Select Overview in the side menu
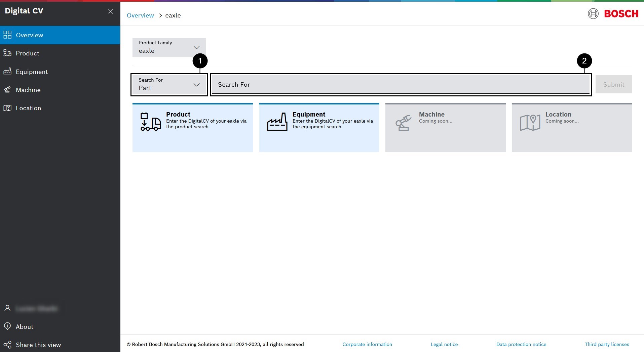 tap(60, 35)
